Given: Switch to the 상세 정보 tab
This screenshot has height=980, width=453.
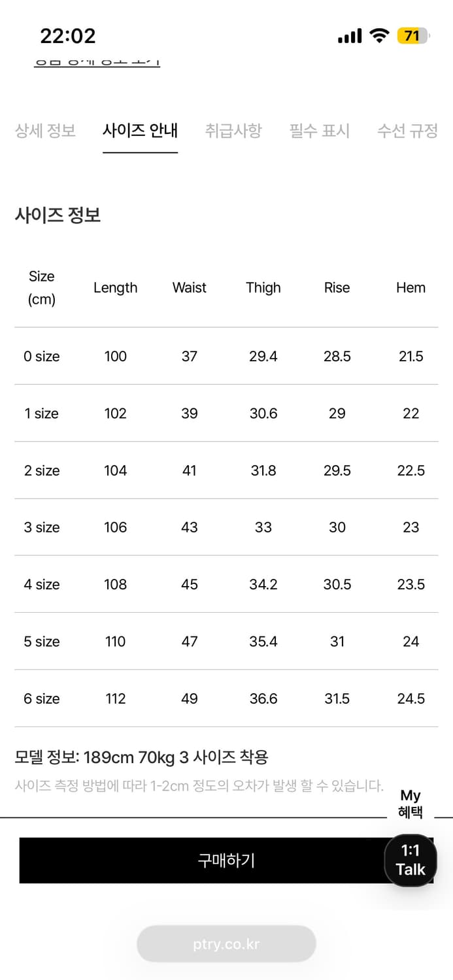Looking at the screenshot, I should tap(45, 131).
